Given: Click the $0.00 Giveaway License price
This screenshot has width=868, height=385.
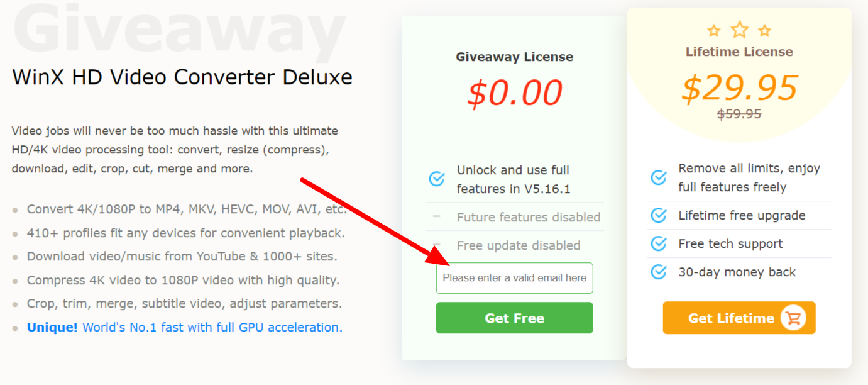Looking at the screenshot, I should (514, 93).
